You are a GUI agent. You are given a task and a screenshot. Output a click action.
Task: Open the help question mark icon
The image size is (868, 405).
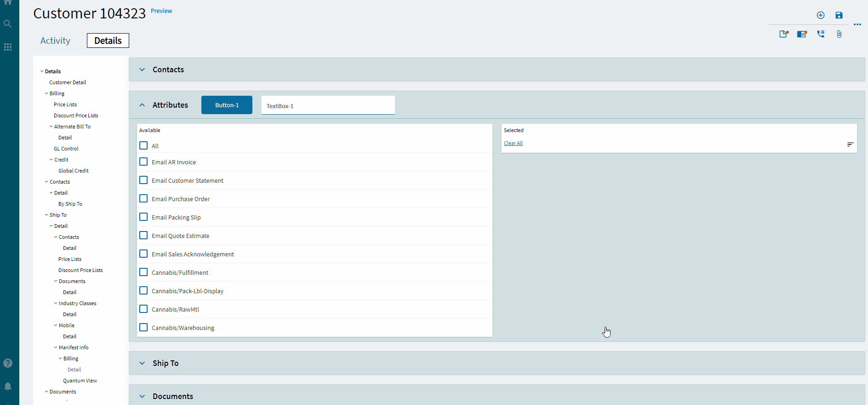pyautogui.click(x=8, y=363)
